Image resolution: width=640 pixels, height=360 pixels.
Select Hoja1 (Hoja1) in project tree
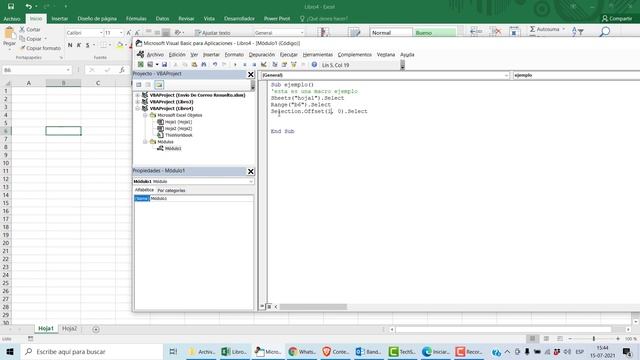click(178, 122)
